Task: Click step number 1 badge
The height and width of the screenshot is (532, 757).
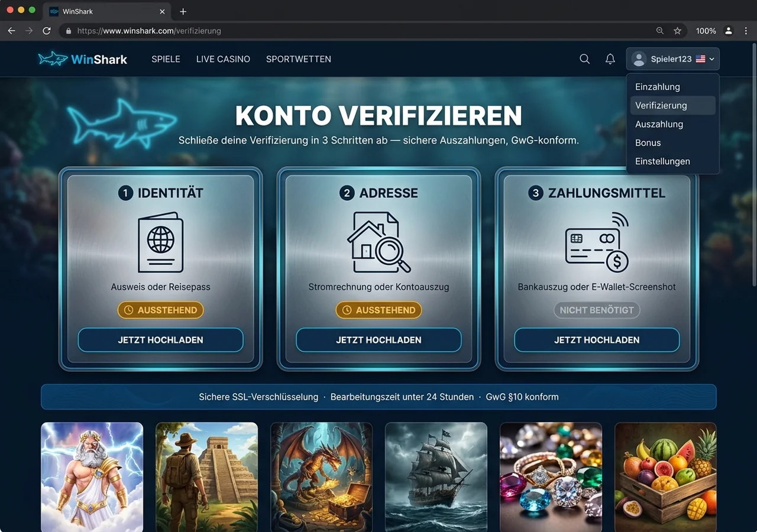Action: (x=125, y=193)
